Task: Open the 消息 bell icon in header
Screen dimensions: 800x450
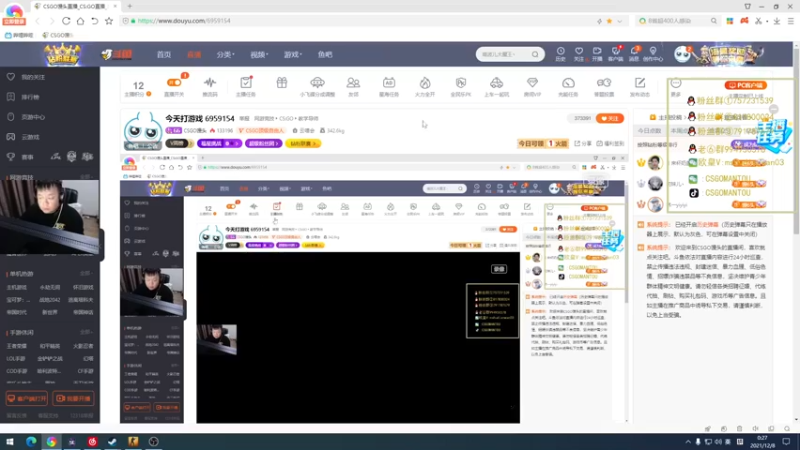Action: click(634, 54)
